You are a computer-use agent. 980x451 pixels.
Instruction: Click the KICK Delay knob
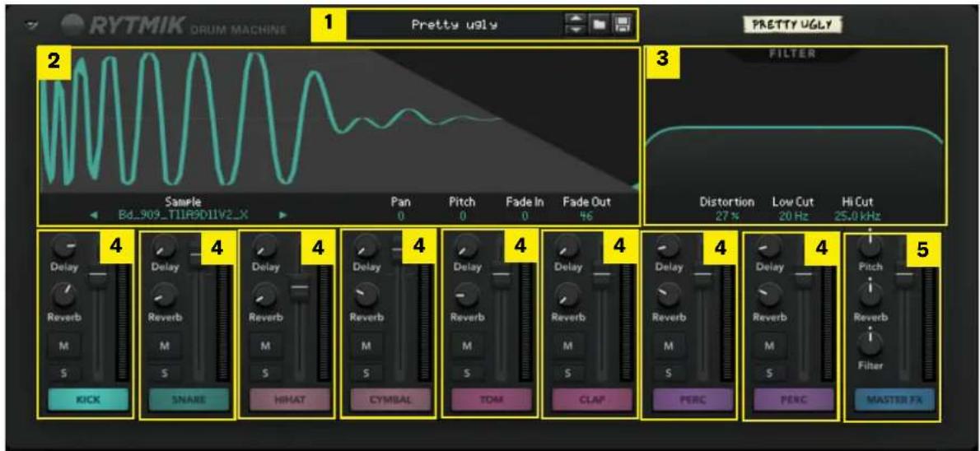tap(63, 248)
